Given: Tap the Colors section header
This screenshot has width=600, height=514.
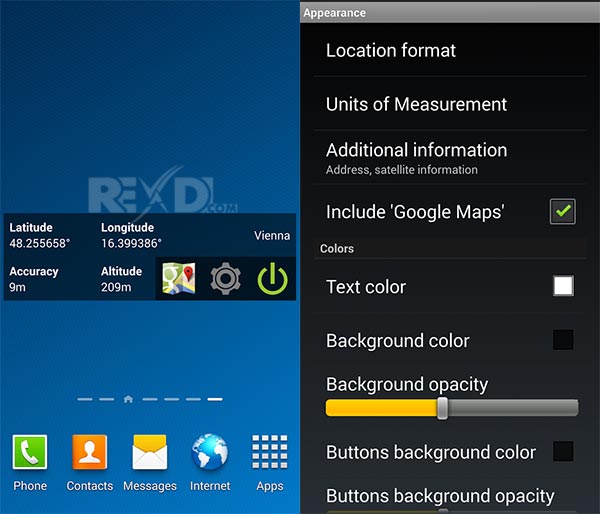Looking at the screenshot, I should point(450,249).
